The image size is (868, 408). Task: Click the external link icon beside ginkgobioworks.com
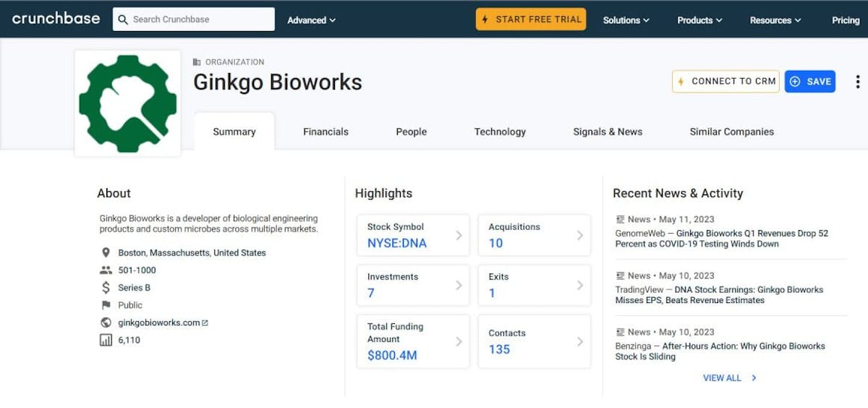click(x=205, y=323)
